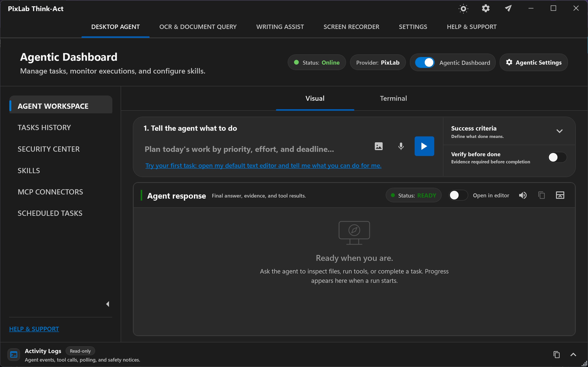Click the Provider: PixLab badge

(x=378, y=62)
